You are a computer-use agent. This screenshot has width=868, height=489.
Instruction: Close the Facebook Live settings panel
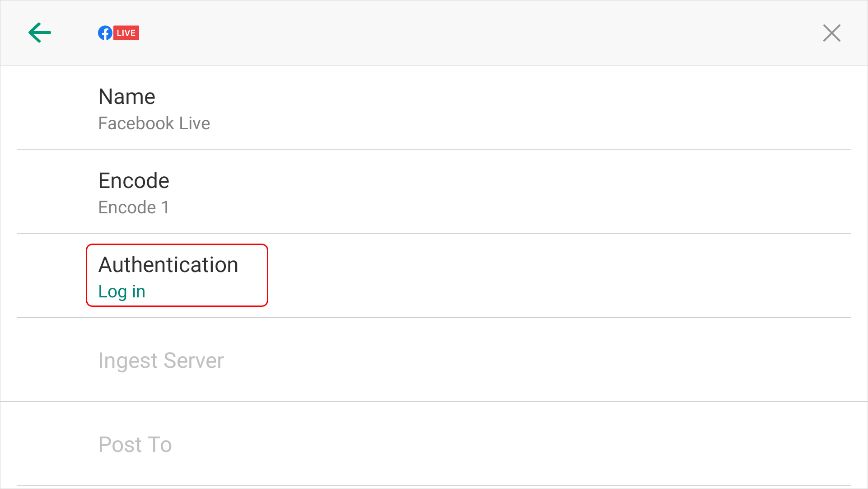[831, 33]
